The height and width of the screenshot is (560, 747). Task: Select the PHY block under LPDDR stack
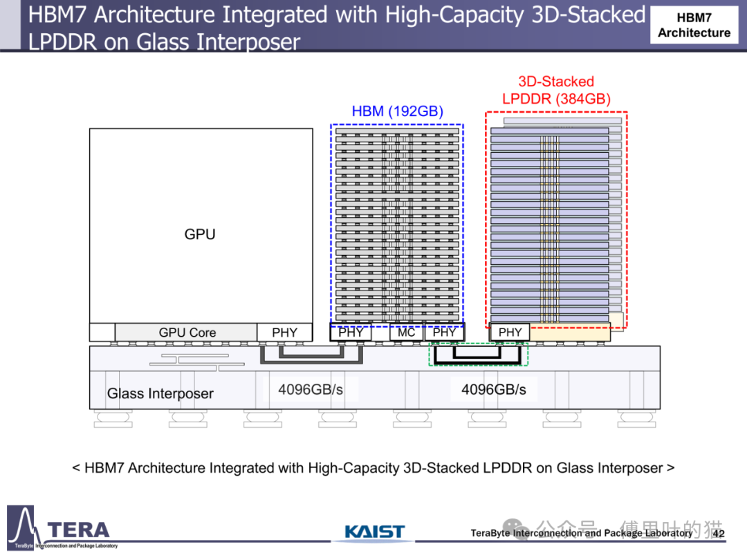(x=510, y=333)
